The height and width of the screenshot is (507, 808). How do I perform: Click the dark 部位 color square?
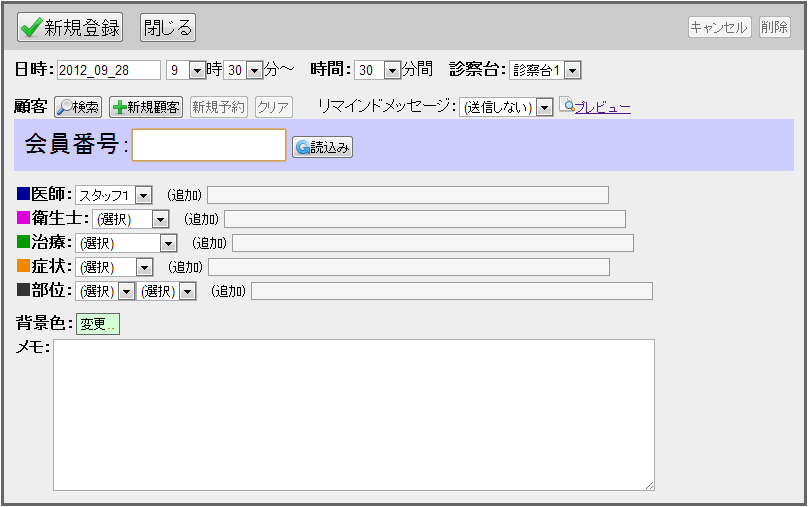tap(23, 290)
